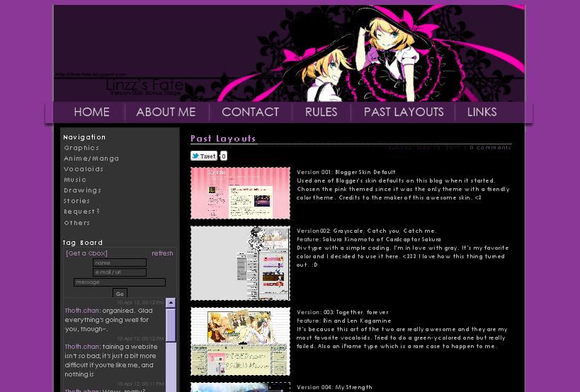The width and height of the screenshot is (580, 392).
Task: Open the Past Layouts post title
Action: tap(223, 139)
